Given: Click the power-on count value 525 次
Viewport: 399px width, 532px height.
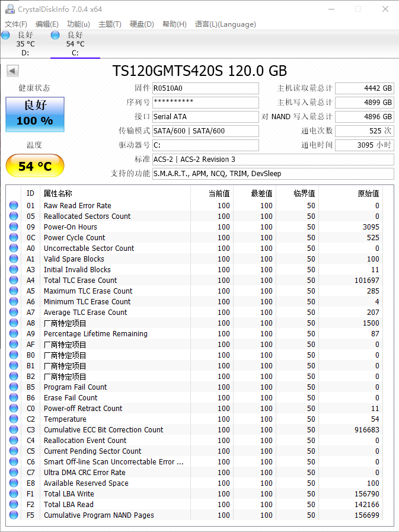Looking at the screenshot, I should coord(365,131).
